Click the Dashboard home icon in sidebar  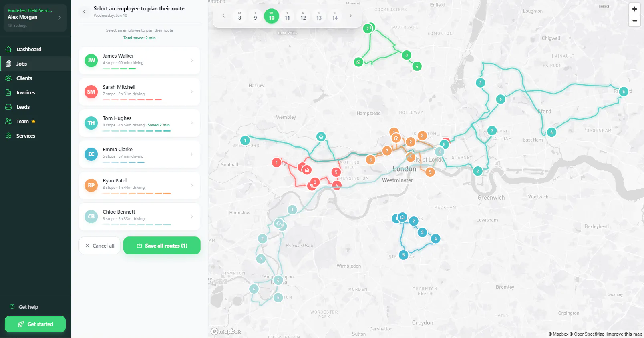pyautogui.click(x=8, y=49)
